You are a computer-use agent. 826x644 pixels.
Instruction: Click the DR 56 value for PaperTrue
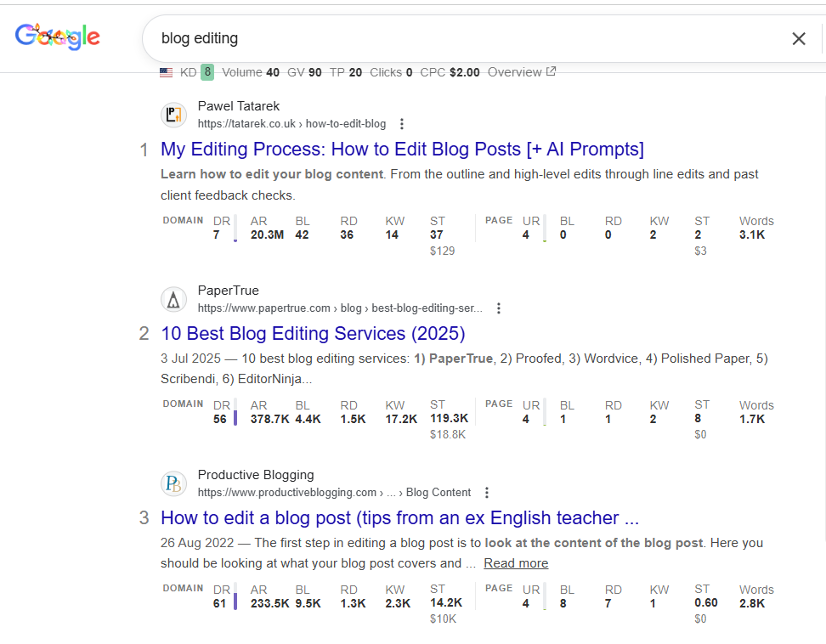click(x=219, y=419)
